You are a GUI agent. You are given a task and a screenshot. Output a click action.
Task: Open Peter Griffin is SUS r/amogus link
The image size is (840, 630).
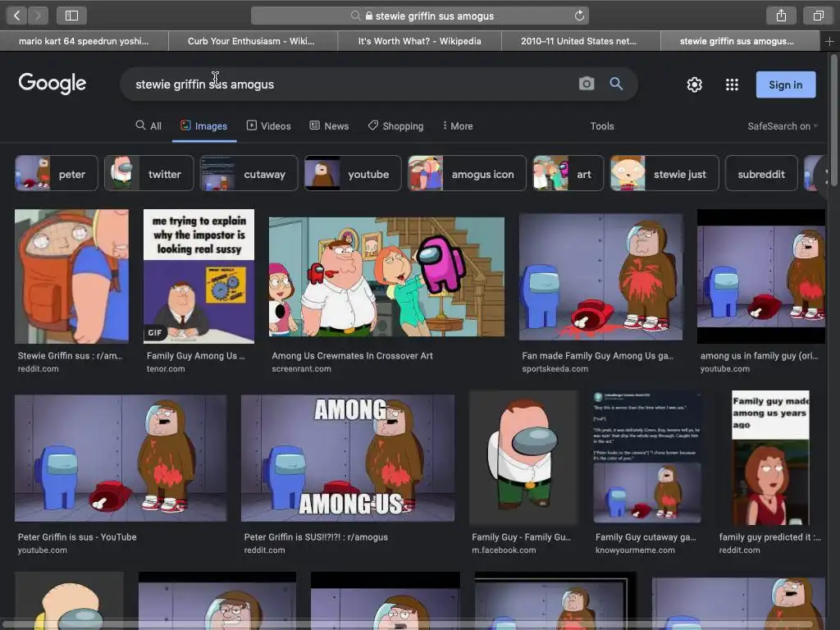316,536
